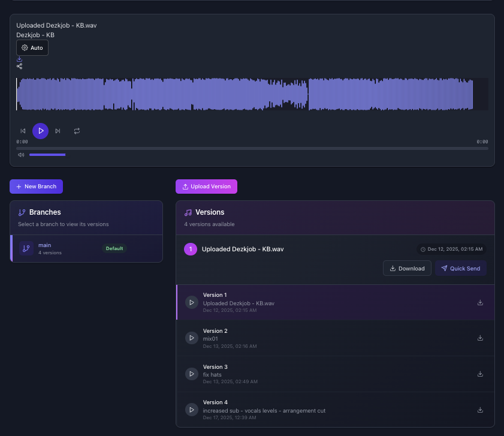504x436 pixels.
Task: Click the small download icon above the waveform
Action: pyautogui.click(x=19, y=59)
